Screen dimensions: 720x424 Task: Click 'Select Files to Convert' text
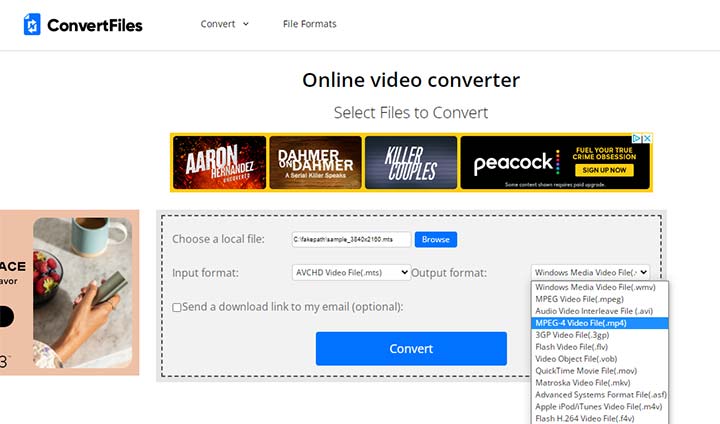411,113
